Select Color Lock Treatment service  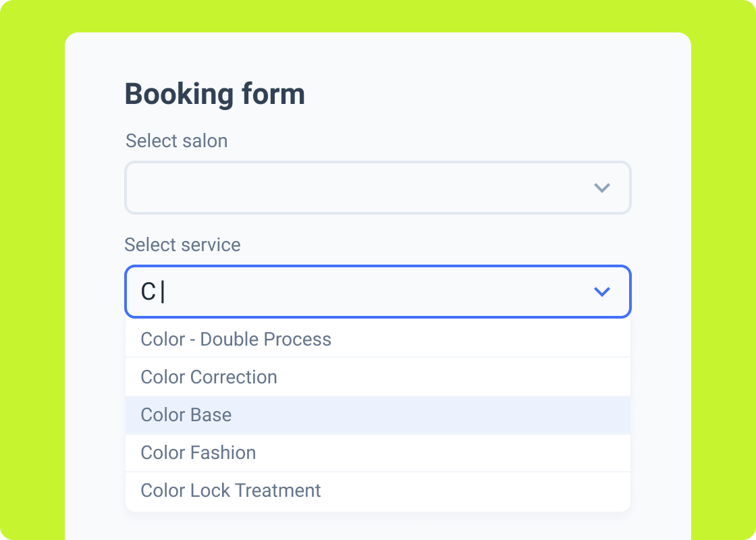coord(230,490)
